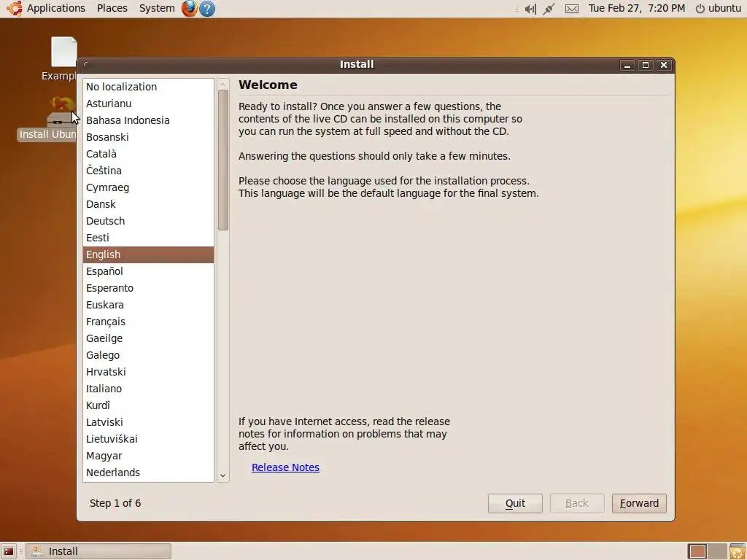The image size is (747, 560).
Task: Open the Places menu
Action: (112, 8)
